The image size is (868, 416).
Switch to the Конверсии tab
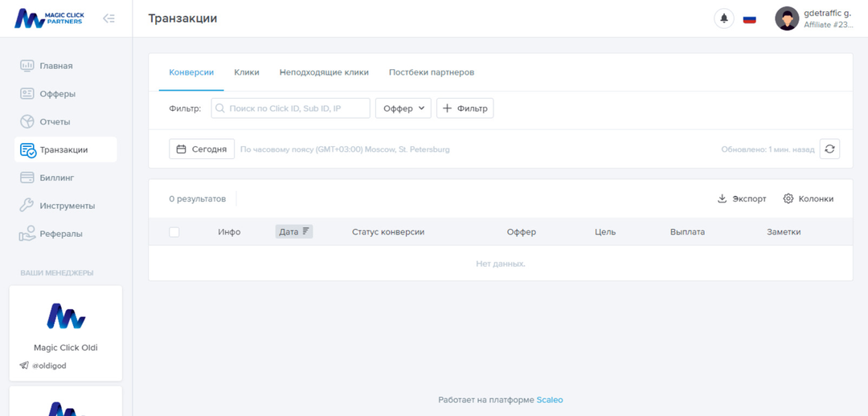[191, 72]
